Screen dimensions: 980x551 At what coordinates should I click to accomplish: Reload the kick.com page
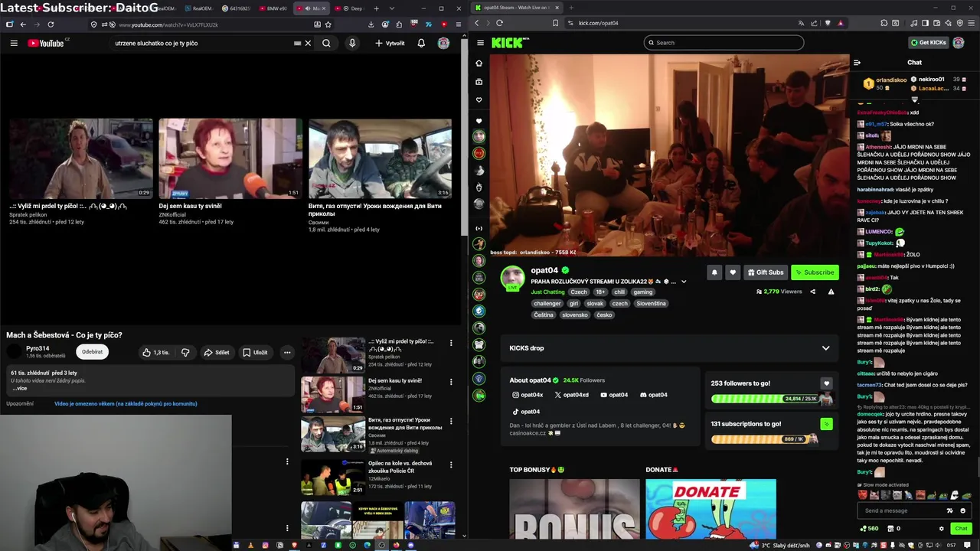(499, 23)
